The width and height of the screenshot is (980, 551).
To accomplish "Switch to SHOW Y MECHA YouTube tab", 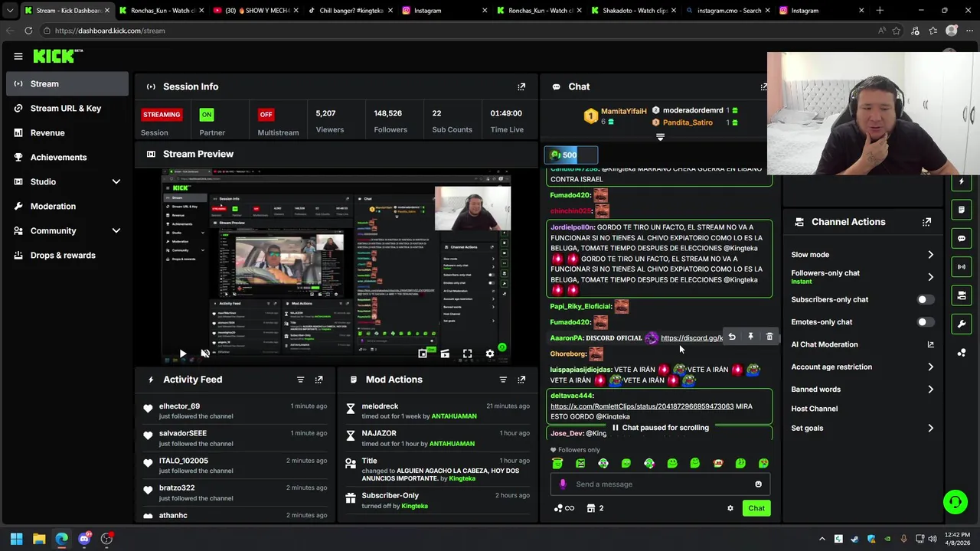I will click(253, 11).
